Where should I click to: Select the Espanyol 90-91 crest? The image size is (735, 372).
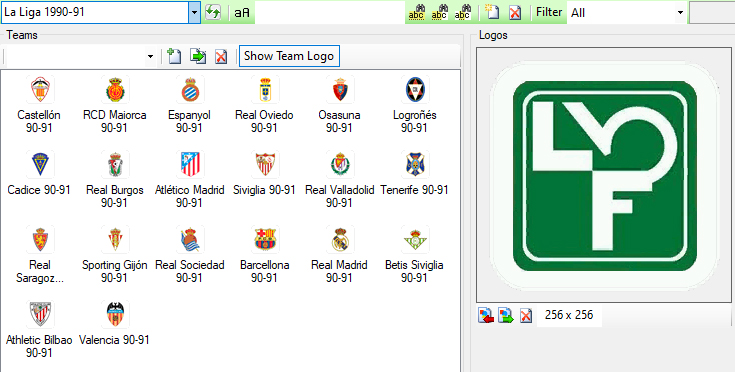(x=190, y=89)
